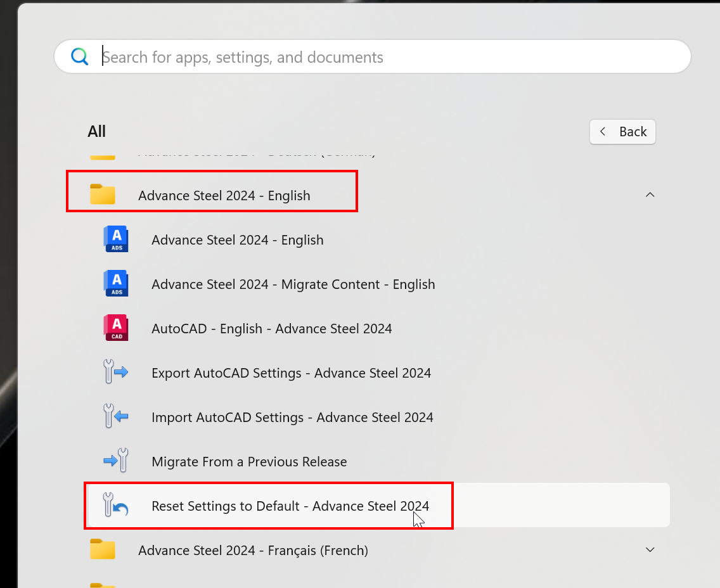
Task: Open the Advance Steel 2024 - Français folder label
Action: 253,551
